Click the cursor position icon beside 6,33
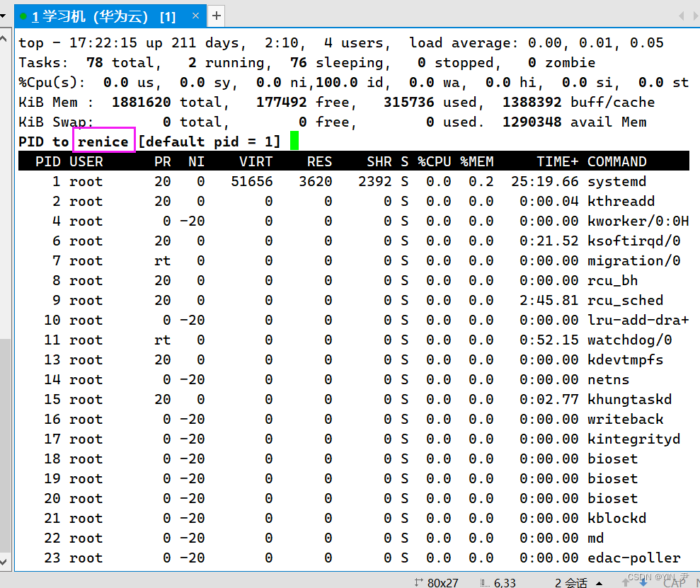This screenshot has height=588, width=700. click(x=485, y=582)
